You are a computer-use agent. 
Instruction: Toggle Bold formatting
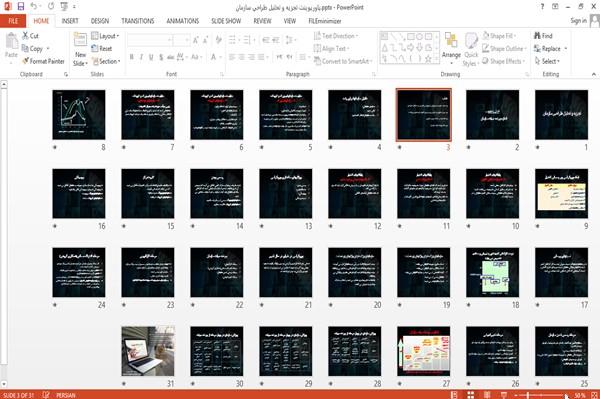coord(132,57)
